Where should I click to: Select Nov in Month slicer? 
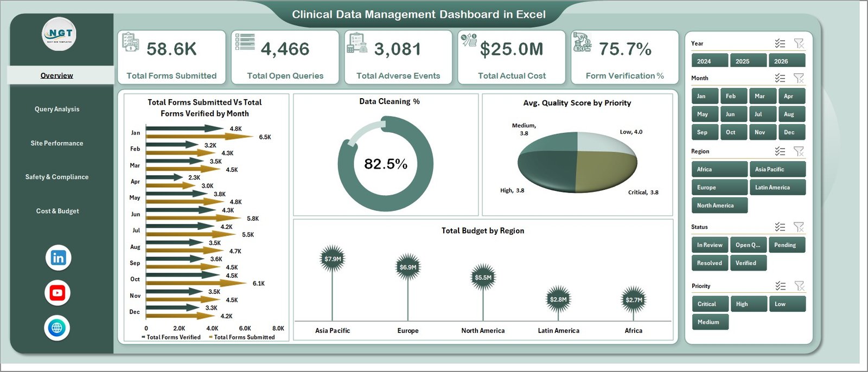pos(763,132)
